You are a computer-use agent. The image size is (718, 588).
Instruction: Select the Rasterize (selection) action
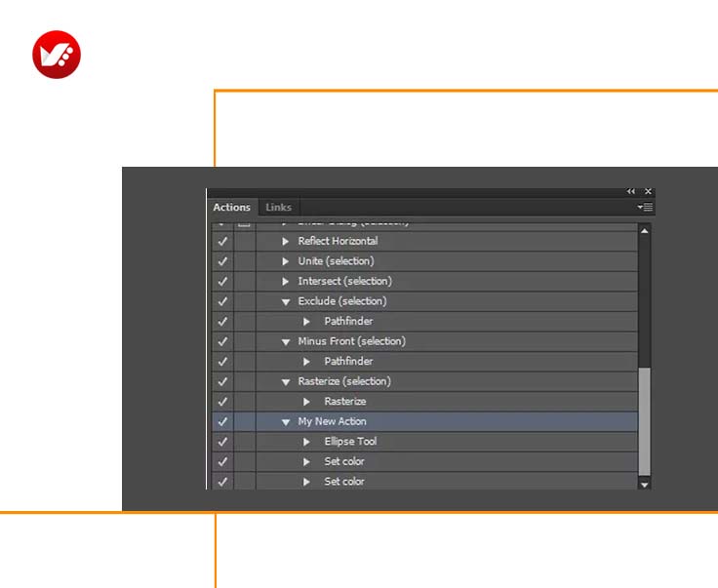tap(344, 381)
